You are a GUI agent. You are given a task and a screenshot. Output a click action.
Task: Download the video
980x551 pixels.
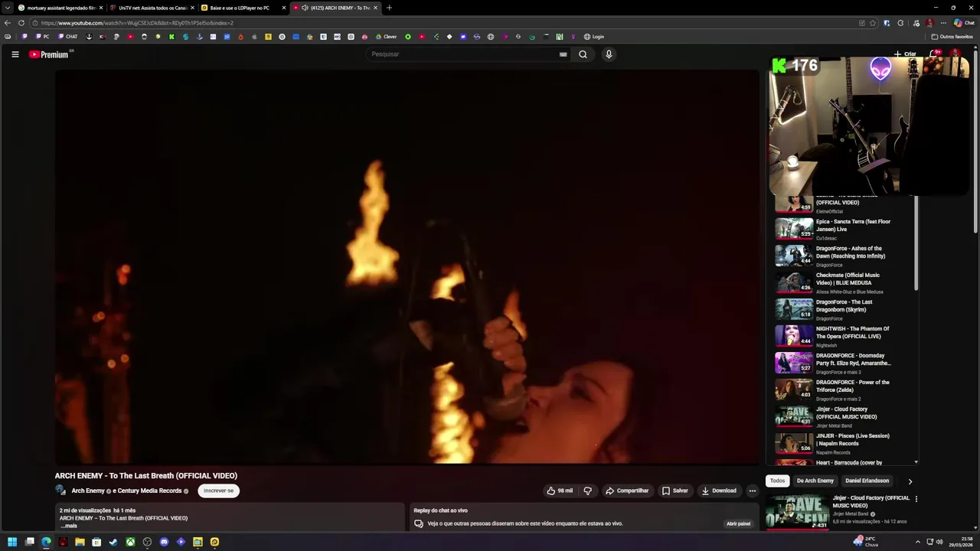click(719, 491)
